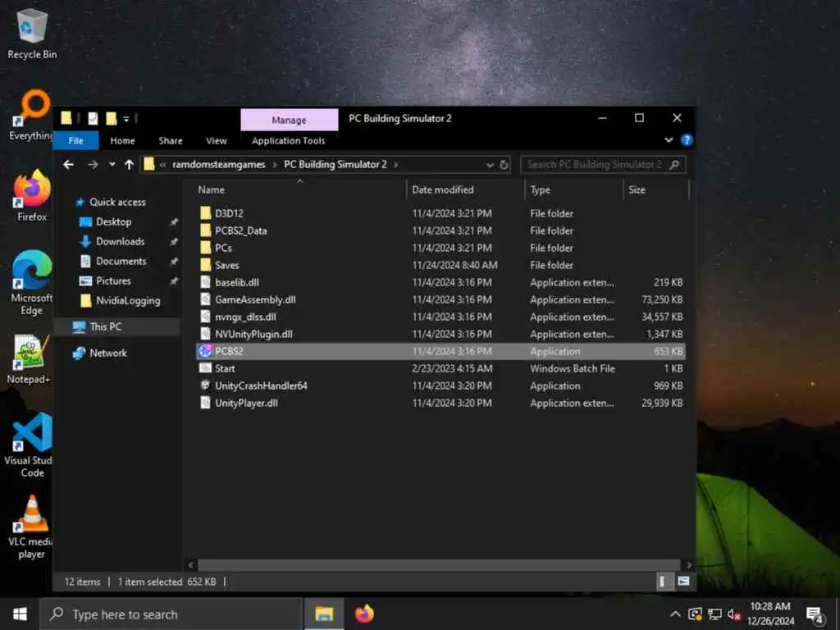Screen dimensions: 840x630
Task: Select Quick access in navigation pane
Action: (x=117, y=202)
